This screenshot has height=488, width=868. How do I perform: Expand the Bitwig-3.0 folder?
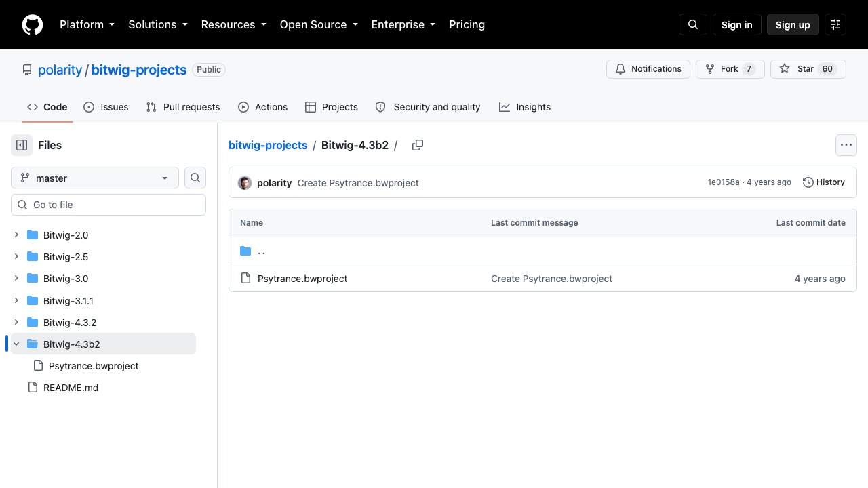(x=16, y=279)
